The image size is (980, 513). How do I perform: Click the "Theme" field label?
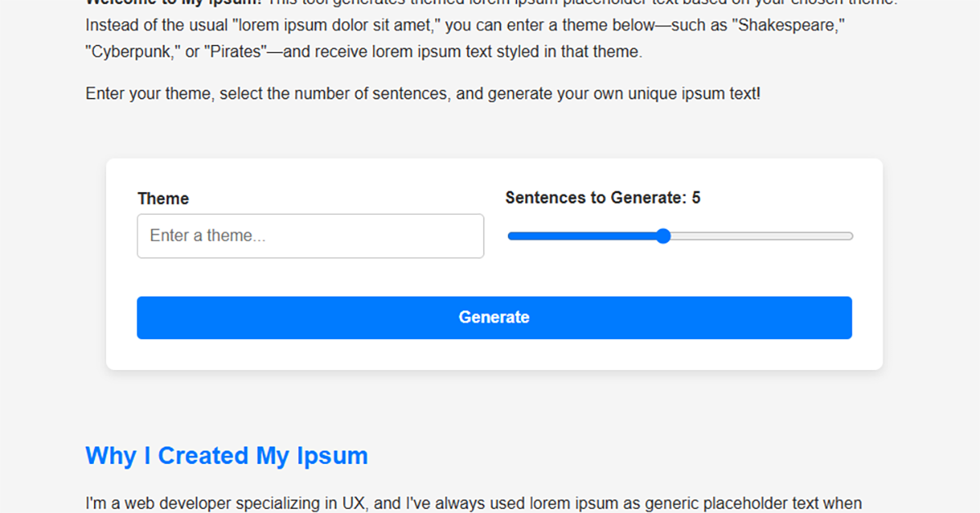163,199
